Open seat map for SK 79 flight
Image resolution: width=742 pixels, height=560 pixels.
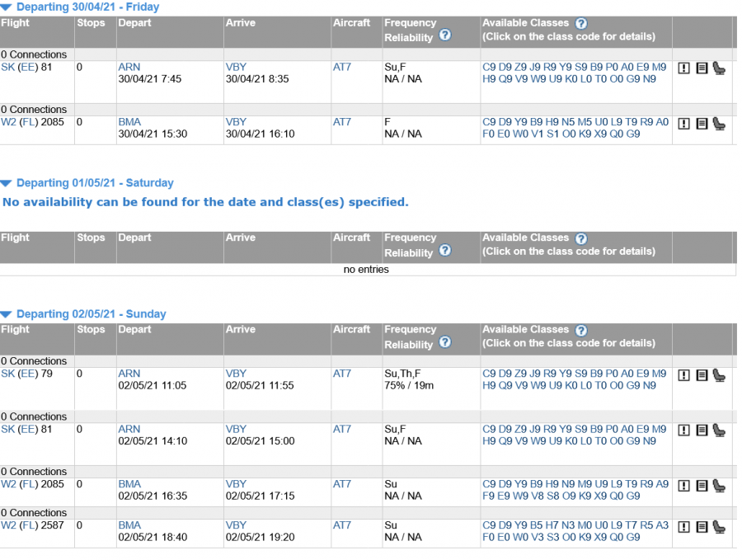coord(719,375)
